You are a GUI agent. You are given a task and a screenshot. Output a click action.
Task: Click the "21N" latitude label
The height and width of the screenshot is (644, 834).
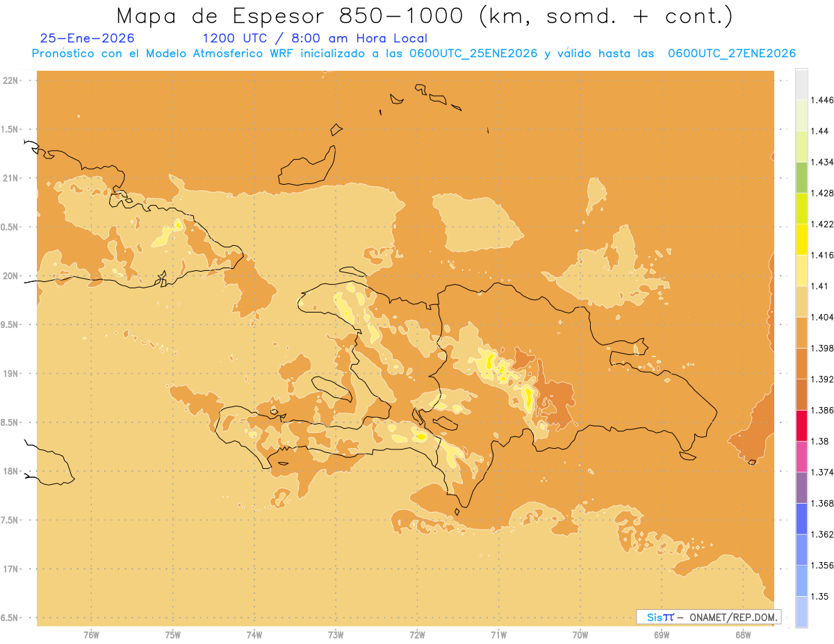tap(11, 178)
